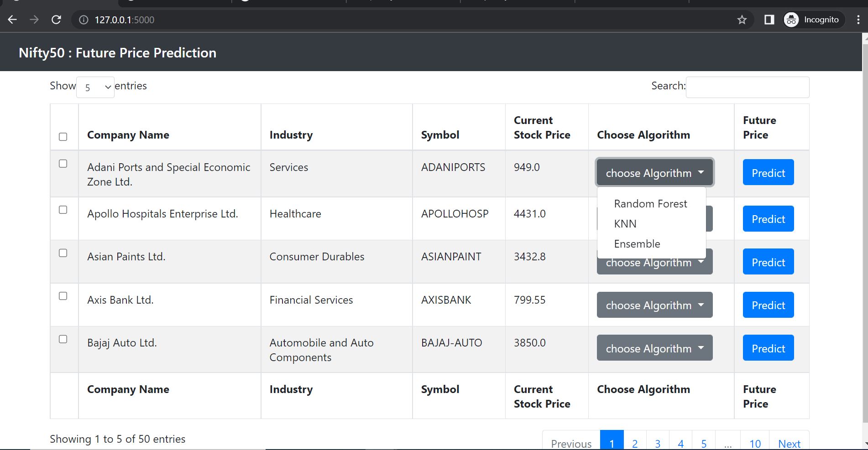Go back with the browser back arrow
The height and width of the screenshot is (450, 868).
coord(12,20)
